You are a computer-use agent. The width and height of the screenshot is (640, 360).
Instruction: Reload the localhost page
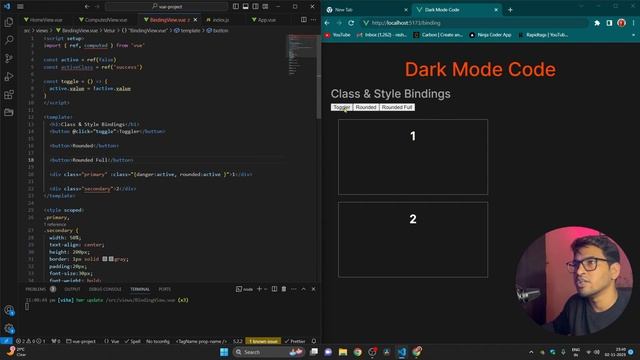351,23
